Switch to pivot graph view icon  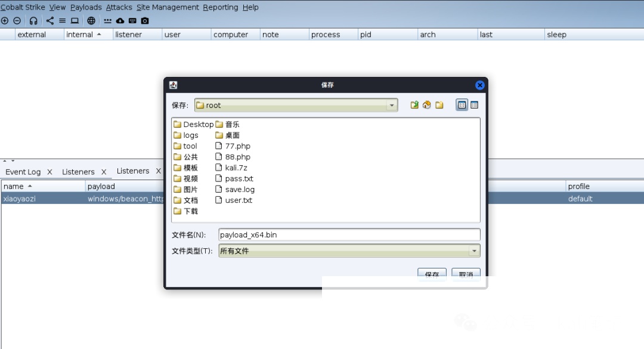tap(49, 20)
